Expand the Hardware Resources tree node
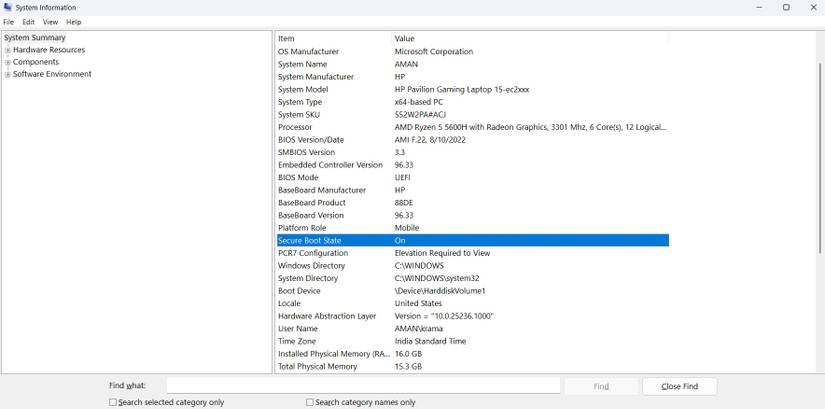This screenshot has height=409, width=825. (8, 50)
